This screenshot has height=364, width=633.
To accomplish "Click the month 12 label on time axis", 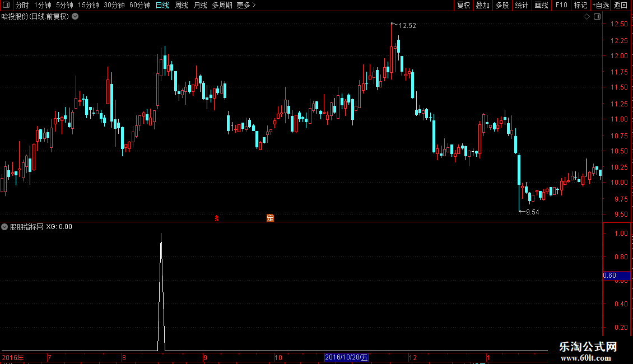I will [x=413, y=358].
